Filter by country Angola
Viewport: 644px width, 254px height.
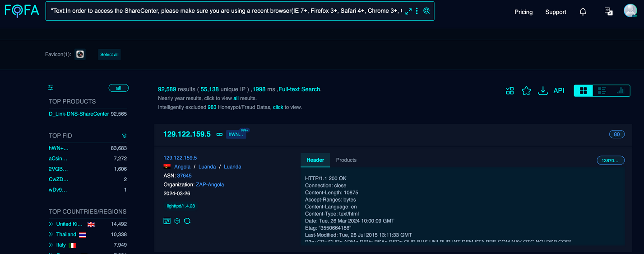(x=182, y=167)
